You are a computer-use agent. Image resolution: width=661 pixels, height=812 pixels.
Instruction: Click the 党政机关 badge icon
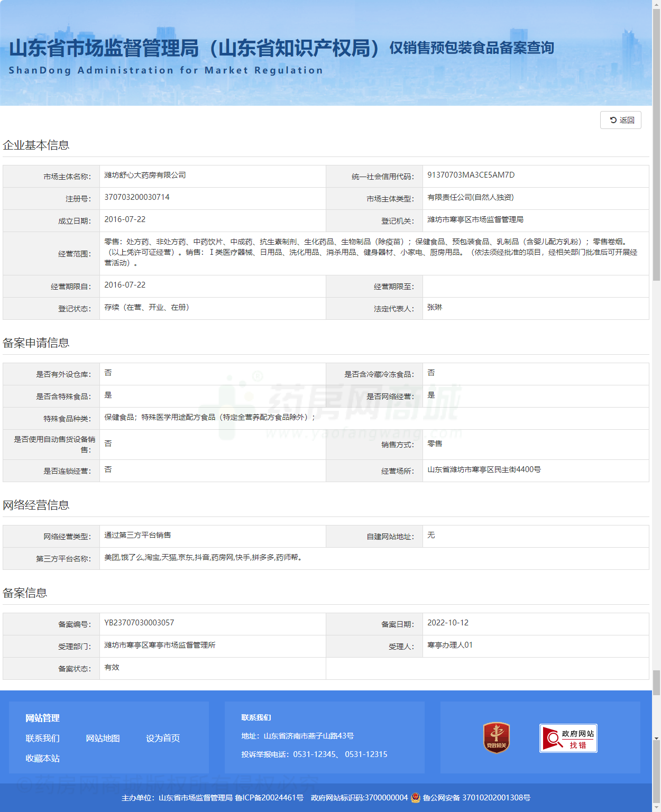(x=496, y=738)
